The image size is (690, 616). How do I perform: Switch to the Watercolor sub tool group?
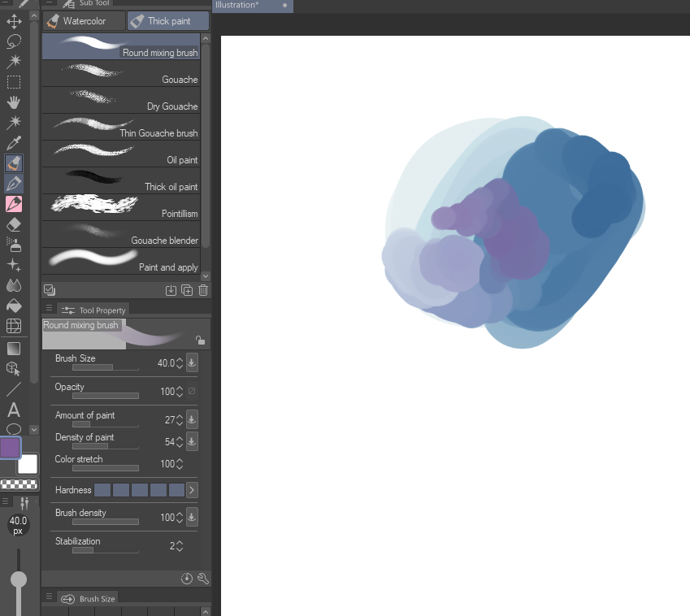tap(85, 21)
